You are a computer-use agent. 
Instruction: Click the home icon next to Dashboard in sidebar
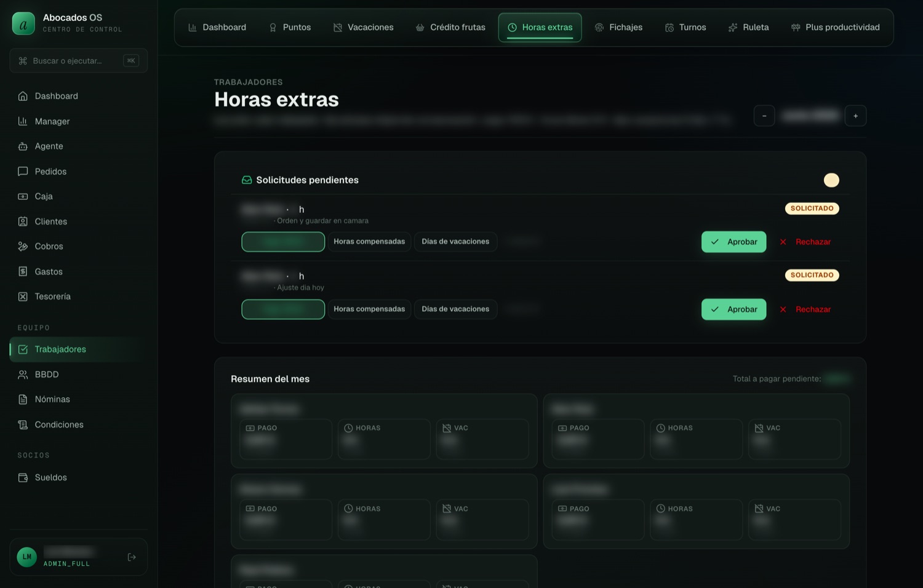[x=23, y=96]
